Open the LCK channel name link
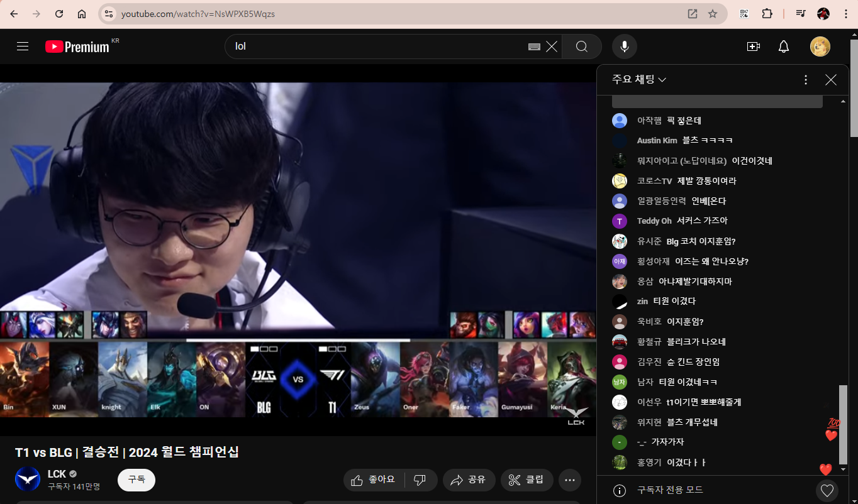The image size is (858, 504). point(57,474)
